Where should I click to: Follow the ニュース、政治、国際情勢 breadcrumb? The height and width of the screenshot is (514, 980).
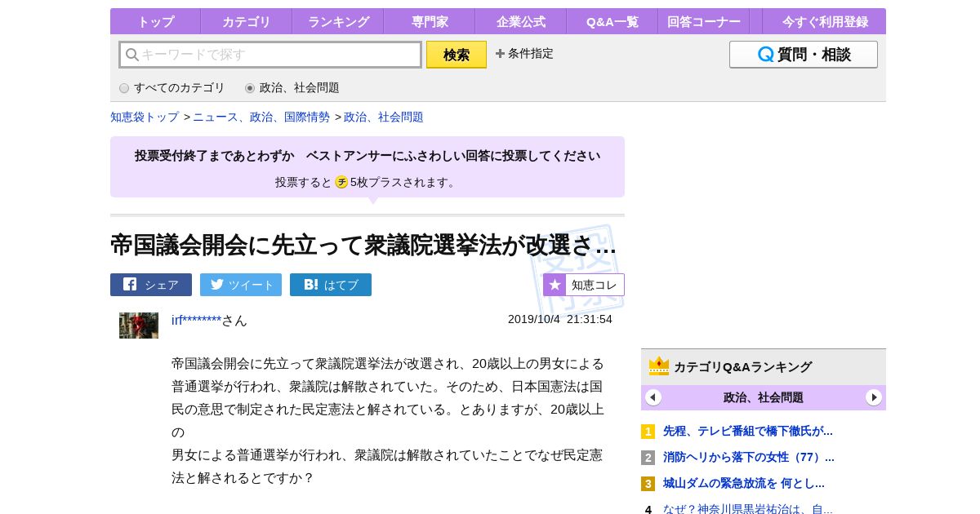coord(261,117)
